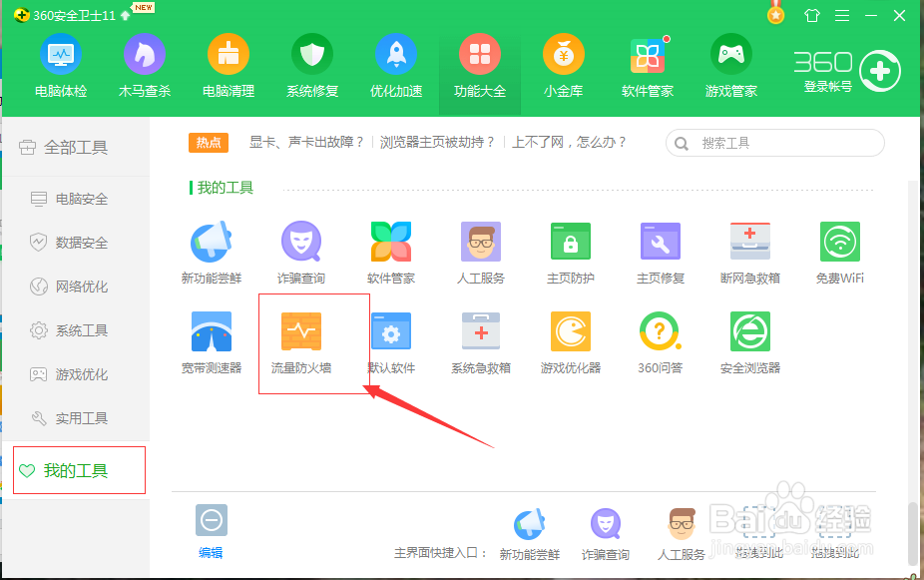Viewport: 924px width, 580px height.
Task: Open 人工服务 quick-entry shortcut at bottom
Action: (682, 534)
